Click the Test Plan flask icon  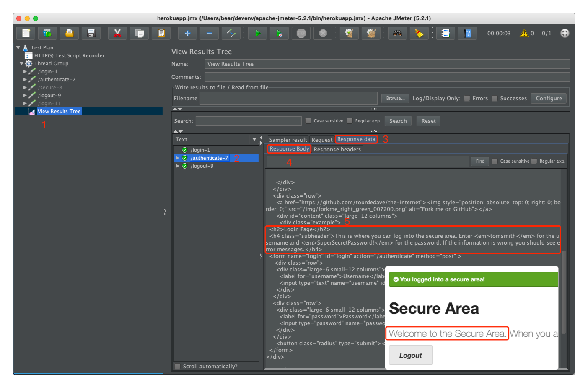(25, 47)
